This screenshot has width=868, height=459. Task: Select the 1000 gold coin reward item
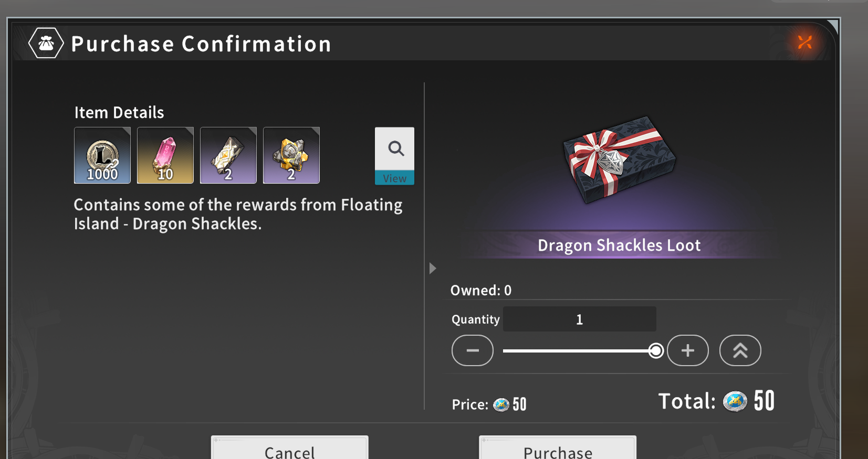pyautogui.click(x=102, y=155)
